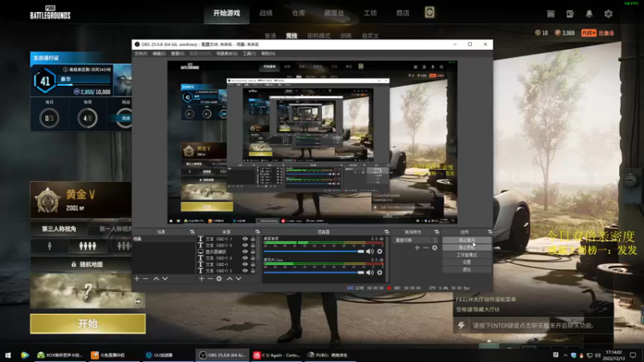Click OBS 退出 exit button

point(467,269)
